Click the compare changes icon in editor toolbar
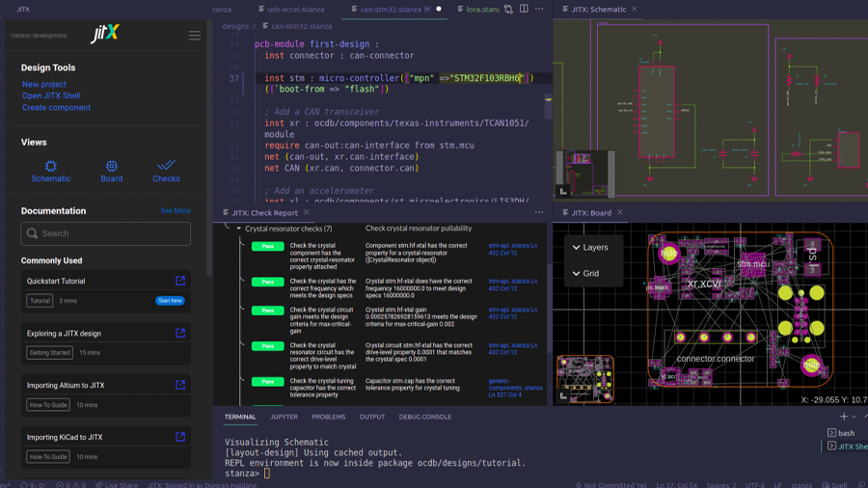This screenshot has height=488, width=868. (508, 9)
